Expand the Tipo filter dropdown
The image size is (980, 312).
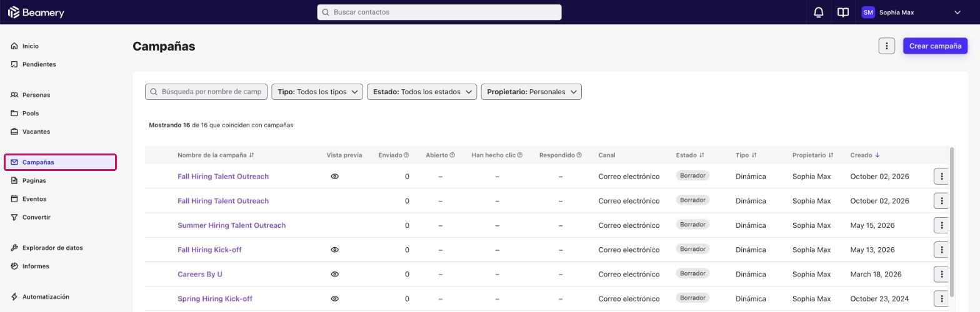[317, 92]
